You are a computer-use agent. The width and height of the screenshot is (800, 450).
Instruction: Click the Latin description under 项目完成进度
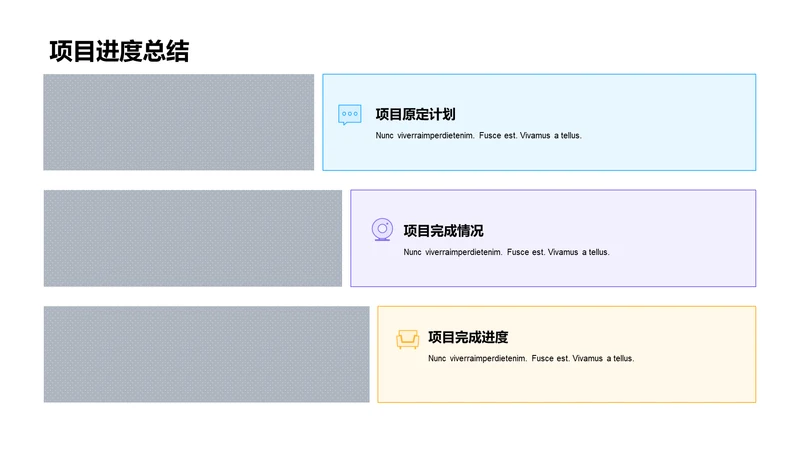(x=531, y=359)
